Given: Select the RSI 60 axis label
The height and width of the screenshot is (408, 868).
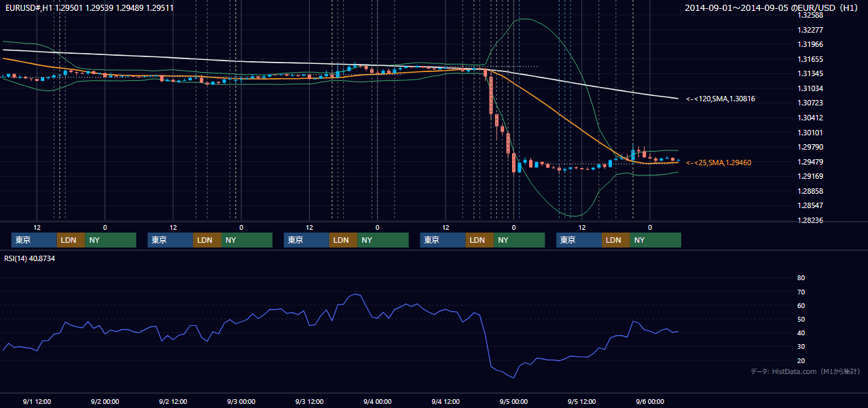Looking at the screenshot, I should tap(801, 305).
